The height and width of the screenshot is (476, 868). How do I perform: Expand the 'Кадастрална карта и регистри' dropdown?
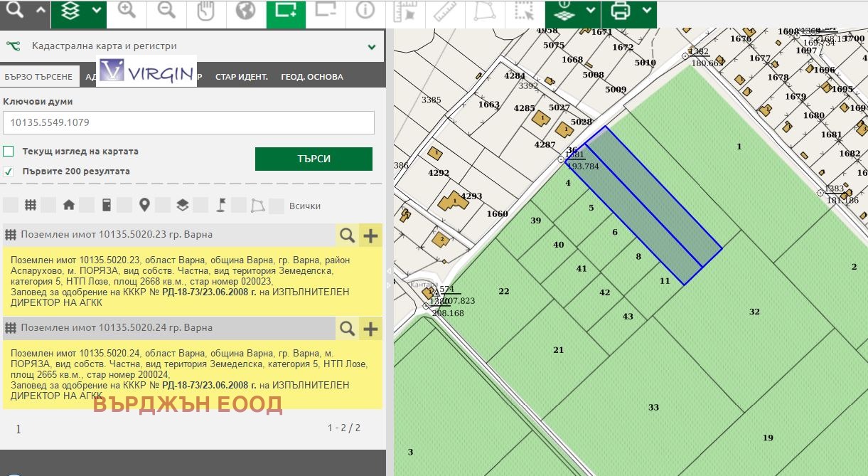pos(371,47)
